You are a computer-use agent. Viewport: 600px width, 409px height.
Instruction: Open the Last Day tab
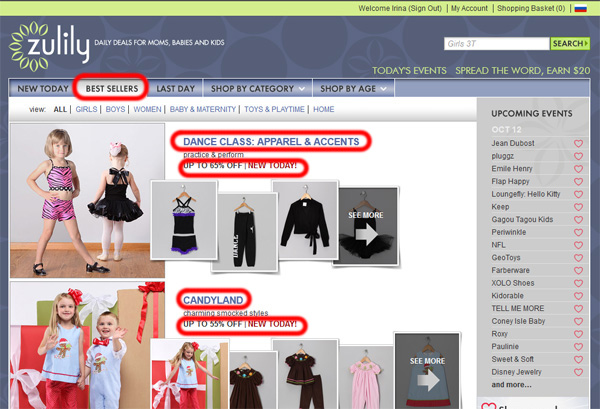176,89
